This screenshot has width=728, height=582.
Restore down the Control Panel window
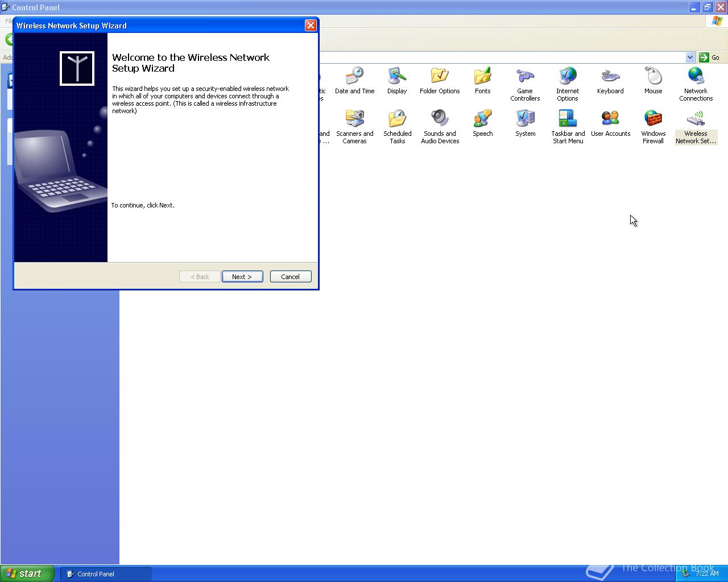point(707,7)
